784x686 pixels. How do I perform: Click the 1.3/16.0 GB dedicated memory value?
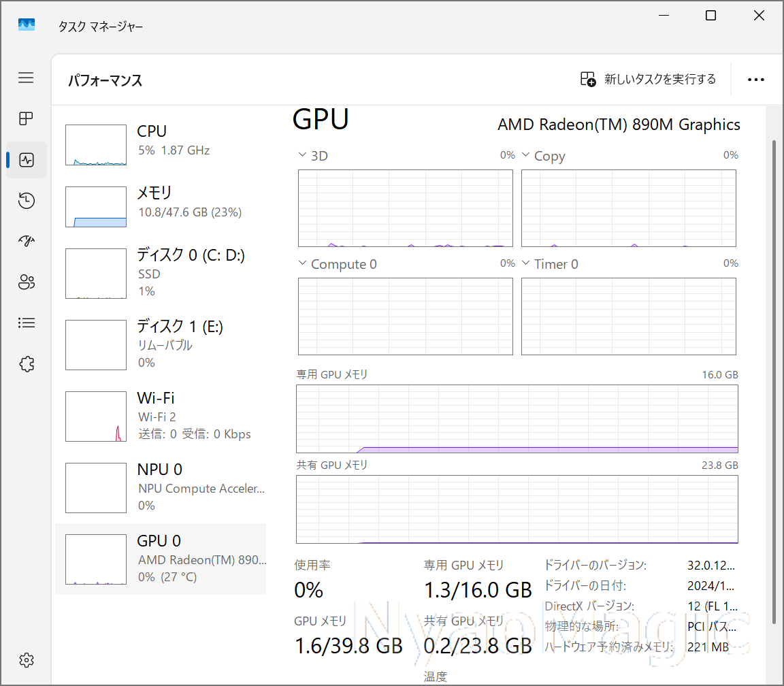click(478, 591)
